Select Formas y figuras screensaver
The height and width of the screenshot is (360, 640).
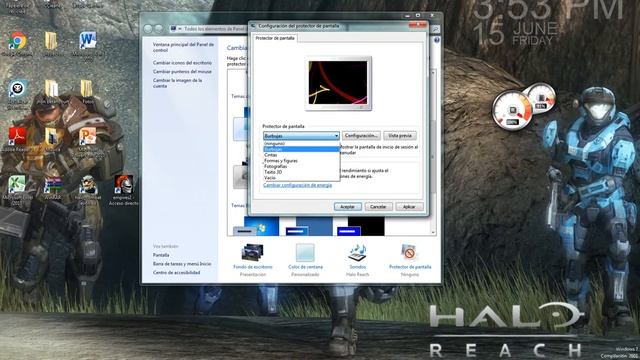(x=301, y=161)
